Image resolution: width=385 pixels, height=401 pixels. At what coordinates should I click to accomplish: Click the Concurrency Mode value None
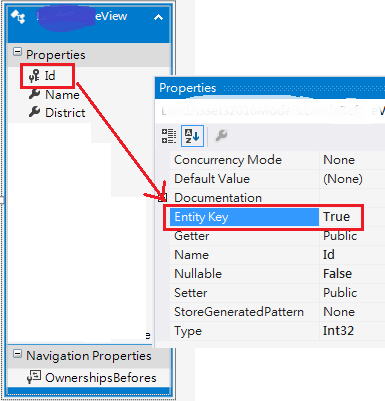(339, 160)
